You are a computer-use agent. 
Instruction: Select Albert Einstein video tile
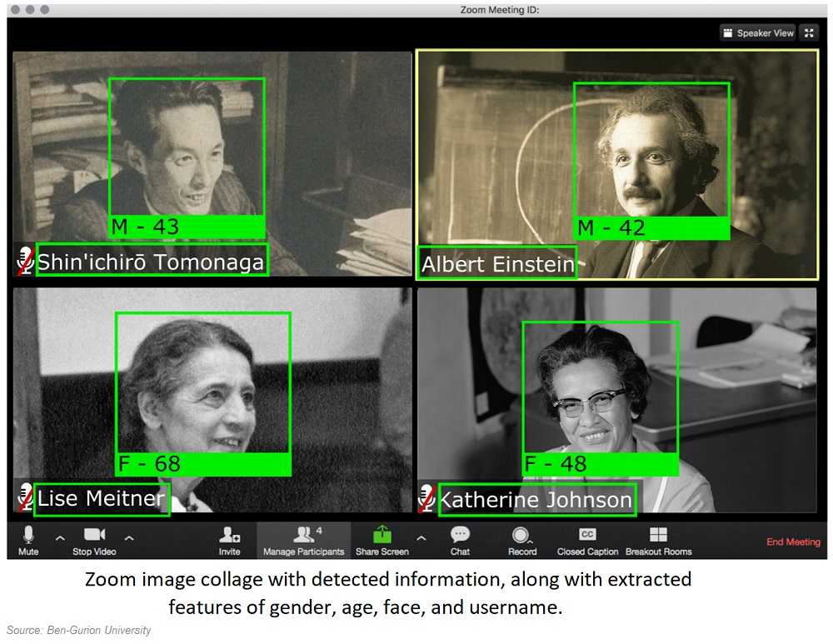point(616,165)
